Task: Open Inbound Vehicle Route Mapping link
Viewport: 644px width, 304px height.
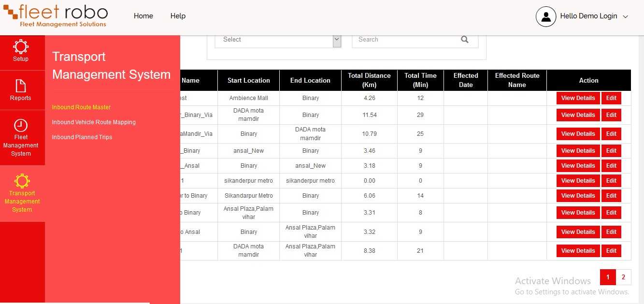Action: click(x=94, y=122)
